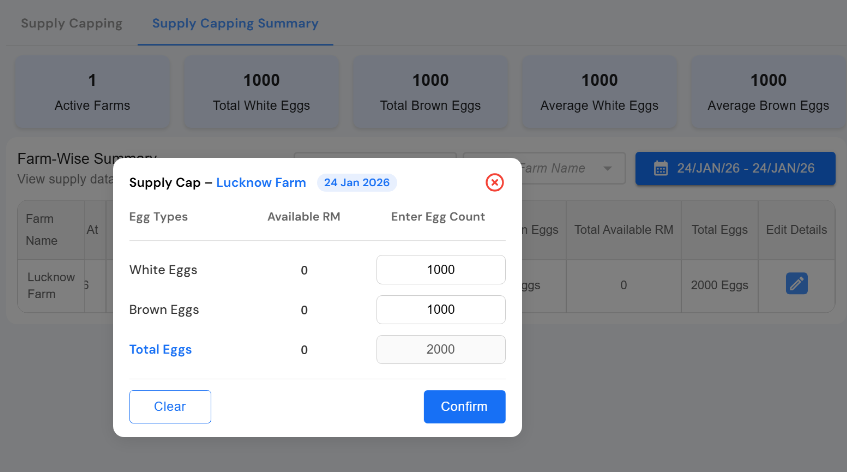Focus the White Eggs count input

click(440, 270)
